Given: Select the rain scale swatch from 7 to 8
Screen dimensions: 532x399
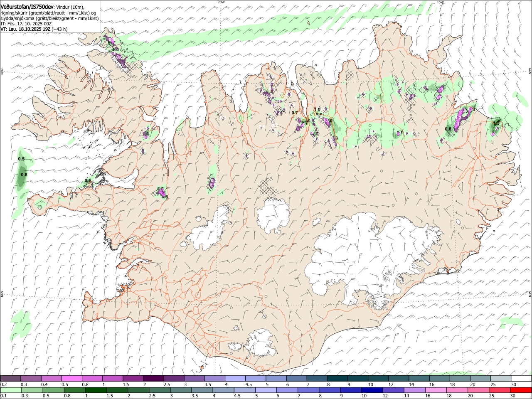Looking at the screenshot, I should (308, 390).
